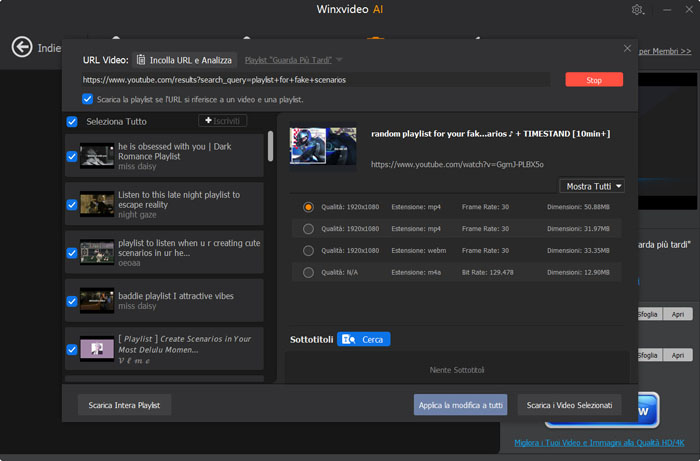This screenshot has width=700, height=461.
Task: Click the 'night gaze' channel name
Action: (137, 215)
